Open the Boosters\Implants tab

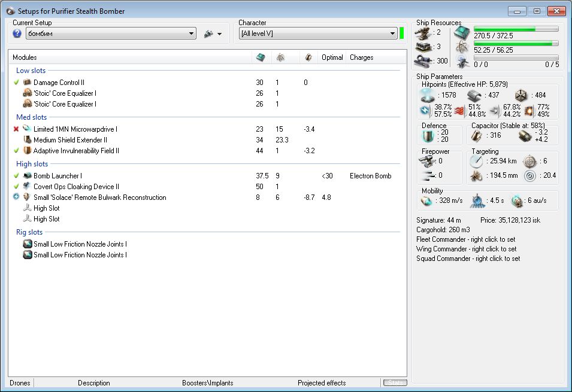[208, 383]
